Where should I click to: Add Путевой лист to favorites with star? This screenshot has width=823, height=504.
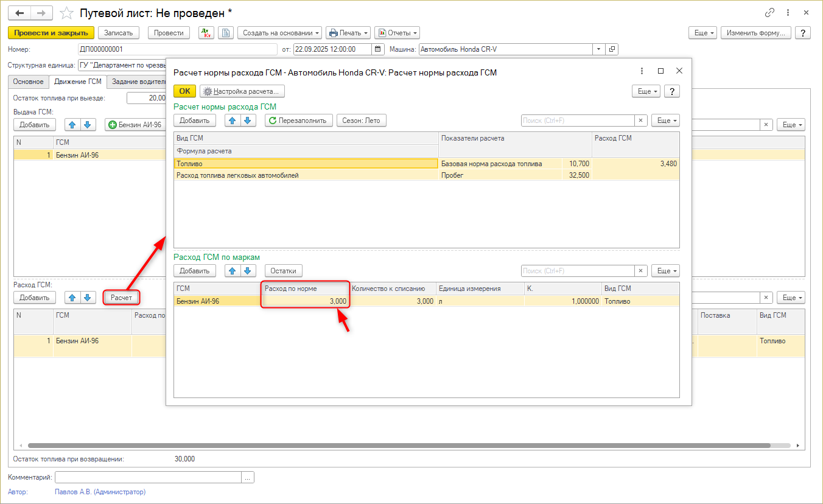(x=68, y=13)
